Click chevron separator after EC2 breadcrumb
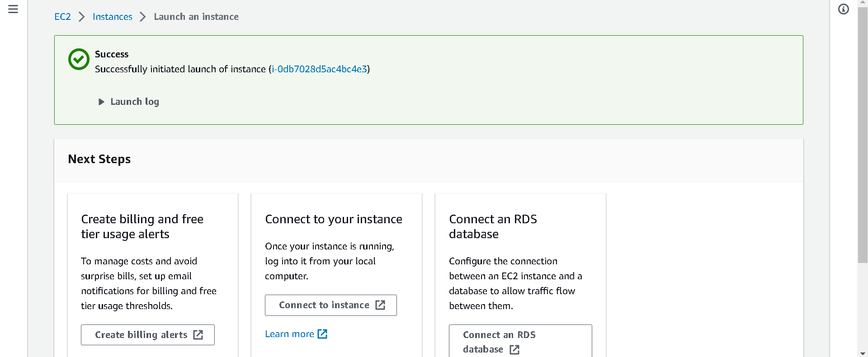The image size is (868, 357). pyautogui.click(x=82, y=17)
